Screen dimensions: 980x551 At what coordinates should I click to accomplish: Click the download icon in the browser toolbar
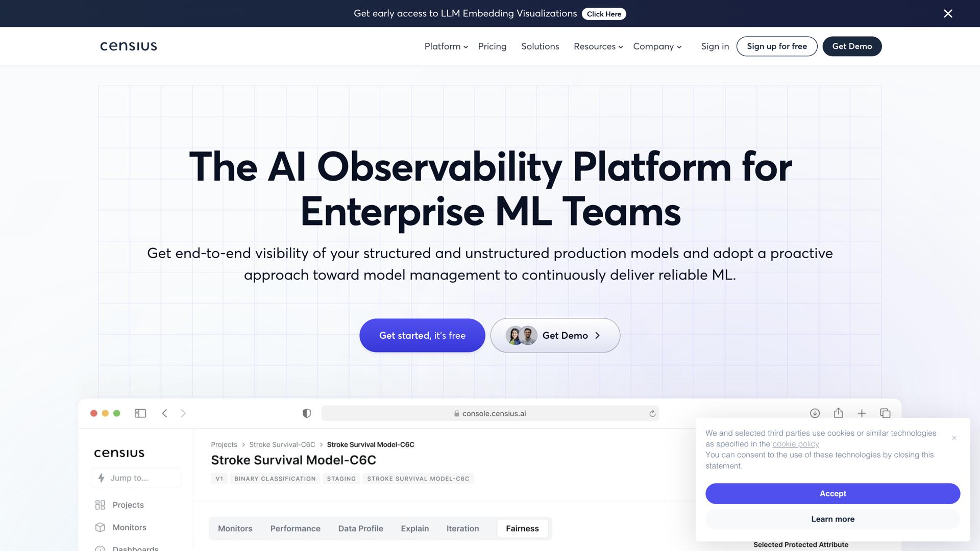click(x=815, y=413)
